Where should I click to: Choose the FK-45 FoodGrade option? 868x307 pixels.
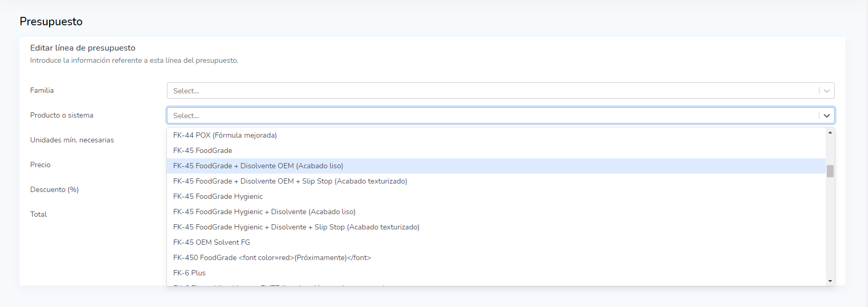pyautogui.click(x=203, y=151)
